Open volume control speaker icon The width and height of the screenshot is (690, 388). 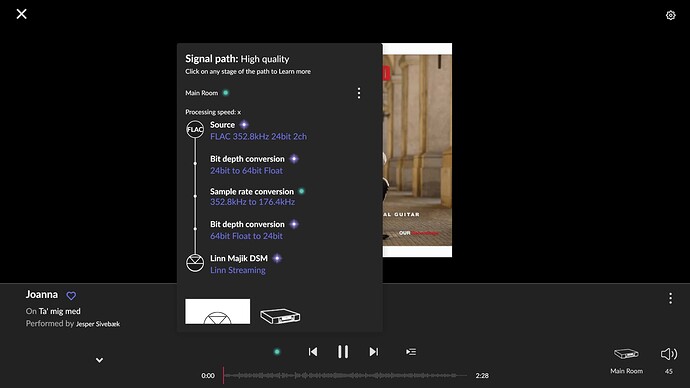click(x=668, y=354)
